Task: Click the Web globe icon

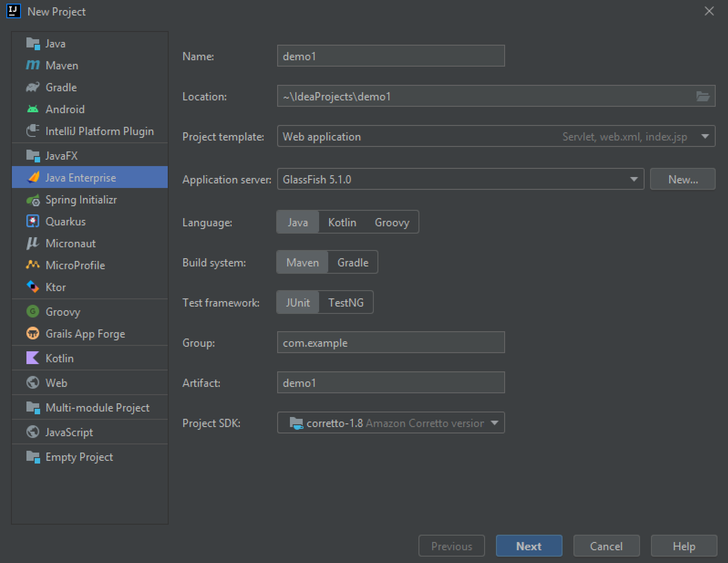Action: 33,383
